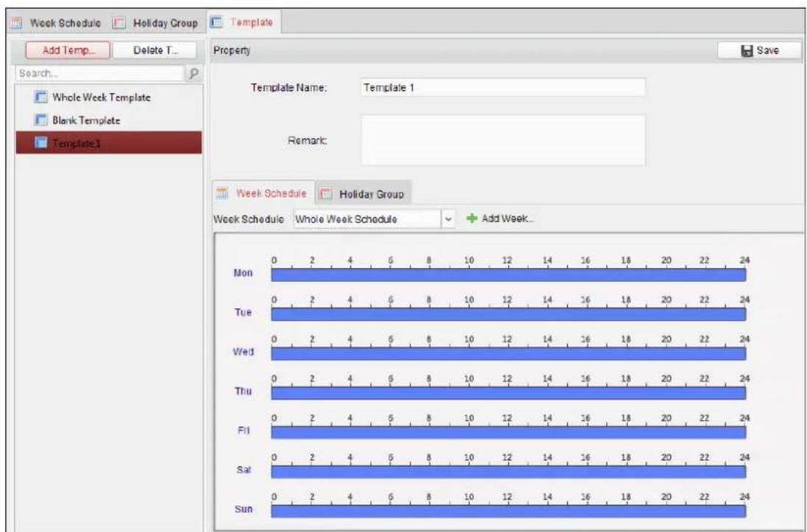The image size is (807, 532).
Task: Click the Week Schedule label beside dropdown
Action: click(249, 219)
